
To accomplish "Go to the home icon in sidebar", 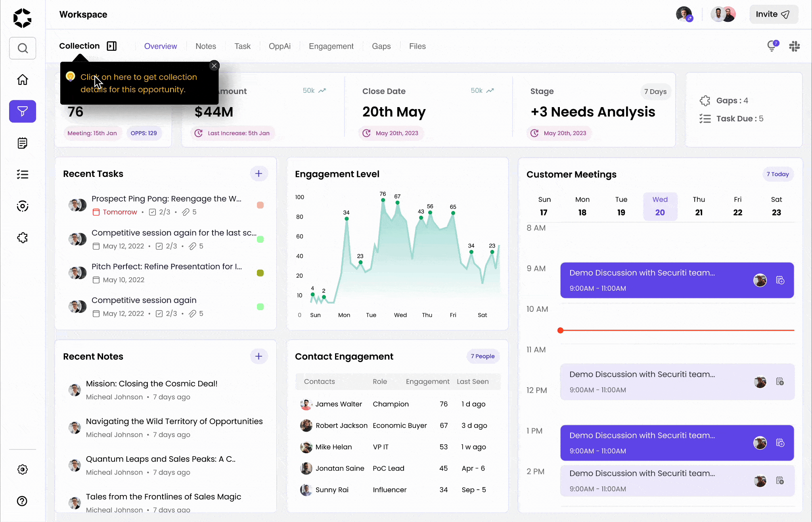I will (23, 80).
